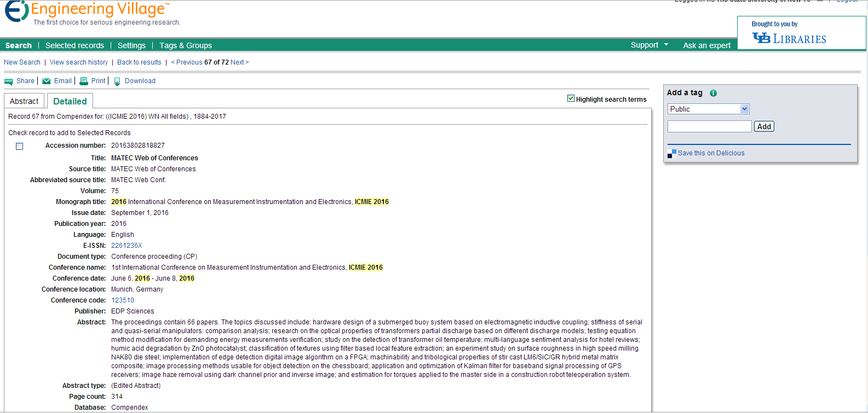The image size is (868, 413).
Task: Click the green tag info icon
Action: (x=713, y=93)
